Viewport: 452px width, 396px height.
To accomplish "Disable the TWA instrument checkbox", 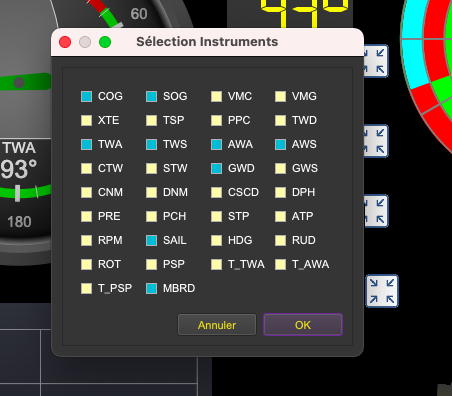I will click(87, 144).
